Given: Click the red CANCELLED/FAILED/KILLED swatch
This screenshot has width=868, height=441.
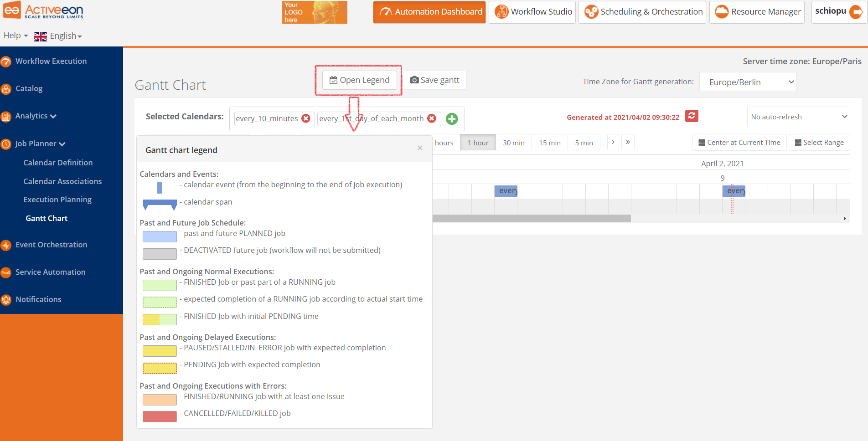Looking at the screenshot, I should tap(160, 416).
